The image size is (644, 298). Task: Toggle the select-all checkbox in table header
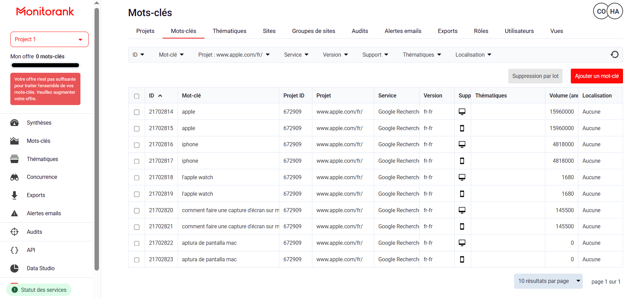pyautogui.click(x=137, y=96)
